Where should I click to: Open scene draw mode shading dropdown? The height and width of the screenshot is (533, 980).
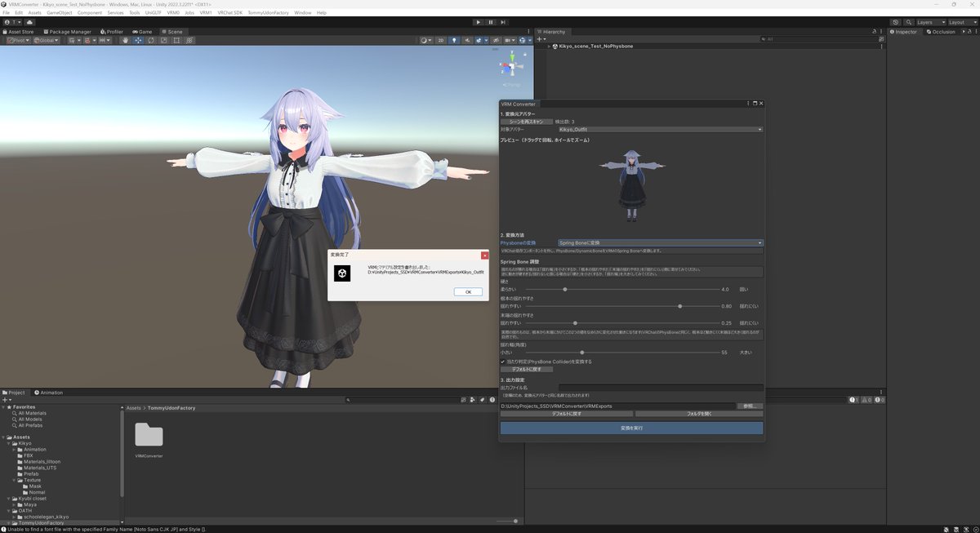pos(427,40)
